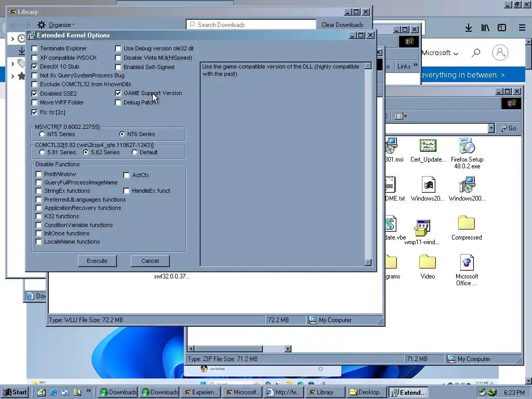The height and width of the screenshot is (399, 532).
Task: Open the Firefox library bookshelf icon
Action: point(485,28)
